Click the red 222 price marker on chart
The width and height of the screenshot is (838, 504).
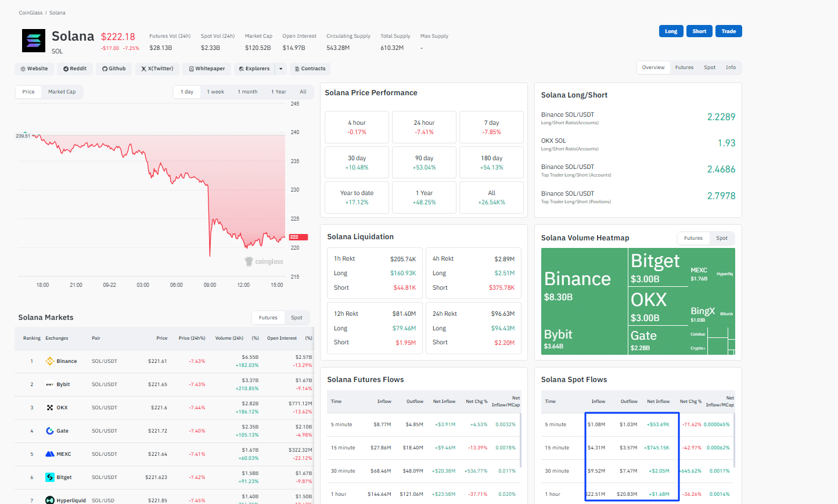coord(298,237)
